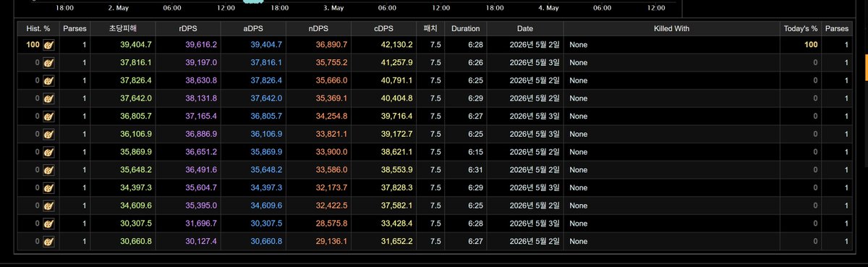The image size is (868, 267).
Task: Click the Parses header after Today's %
Action: coord(837,28)
